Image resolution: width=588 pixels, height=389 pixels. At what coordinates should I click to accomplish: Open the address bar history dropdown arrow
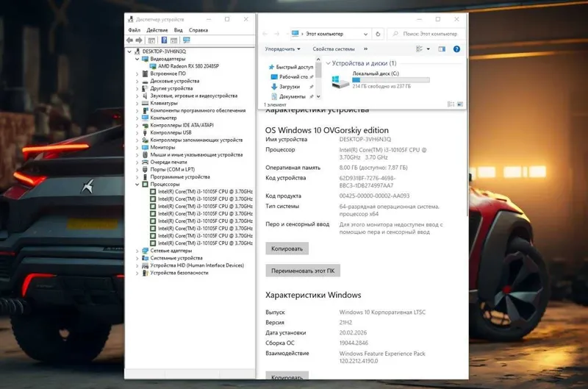[x=365, y=34]
